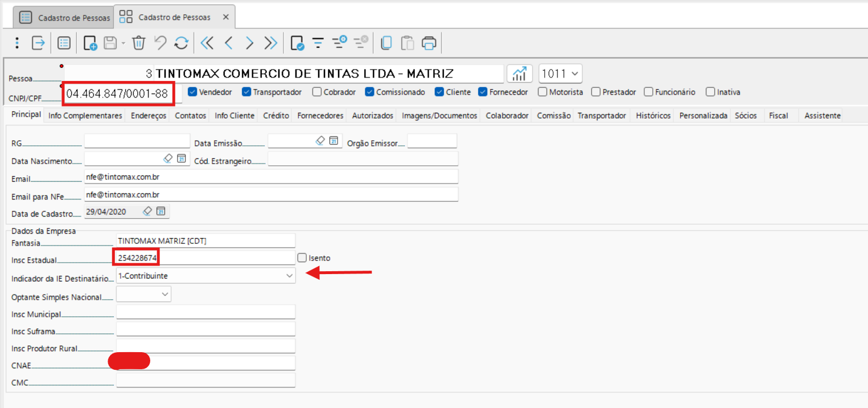Click the print icon in toolbar
The width and height of the screenshot is (868, 408).
point(429,43)
